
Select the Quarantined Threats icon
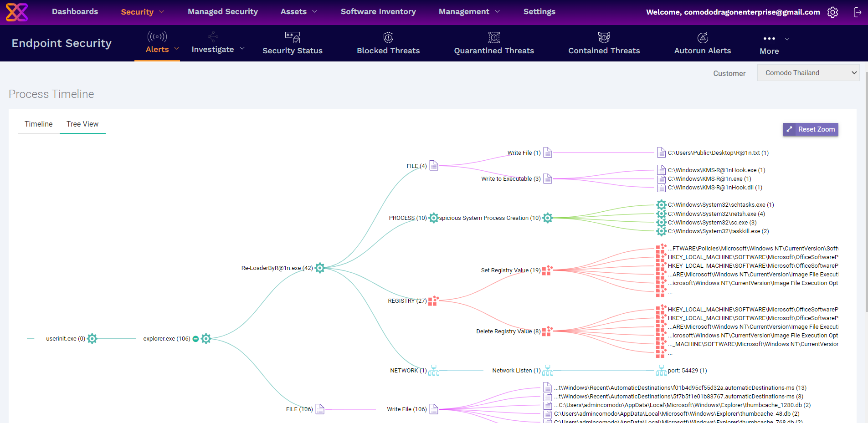493,37
